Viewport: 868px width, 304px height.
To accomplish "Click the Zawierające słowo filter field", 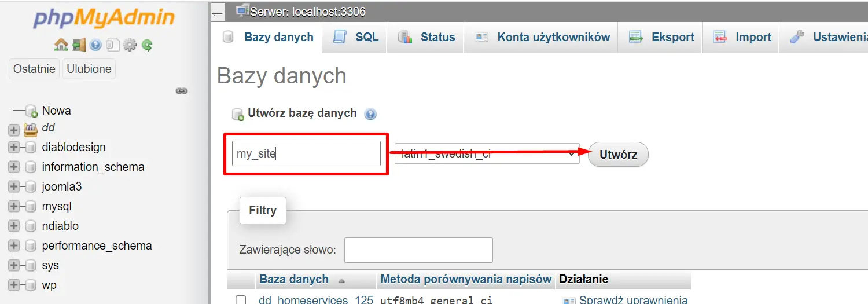I will click(418, 250).
